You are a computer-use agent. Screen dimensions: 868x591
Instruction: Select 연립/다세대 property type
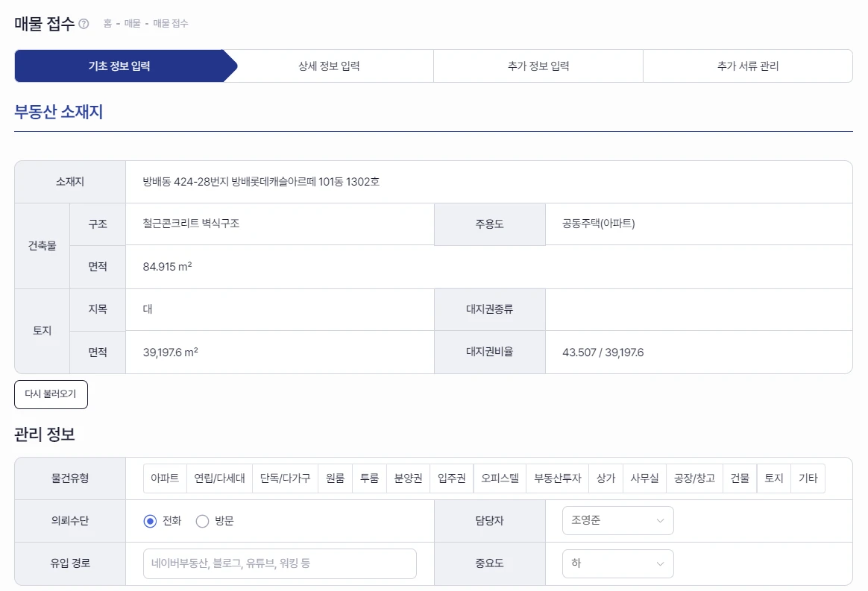pyautogui.click(x=219, y=478)
